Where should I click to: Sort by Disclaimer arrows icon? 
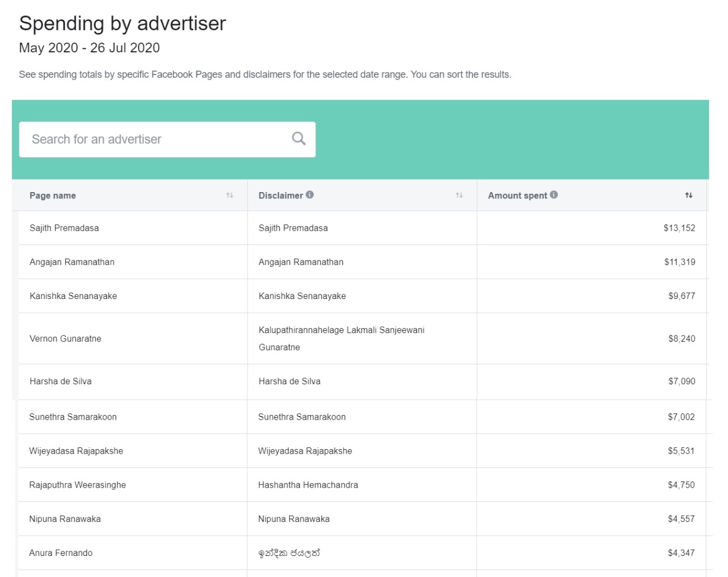(x=459, y=195)
